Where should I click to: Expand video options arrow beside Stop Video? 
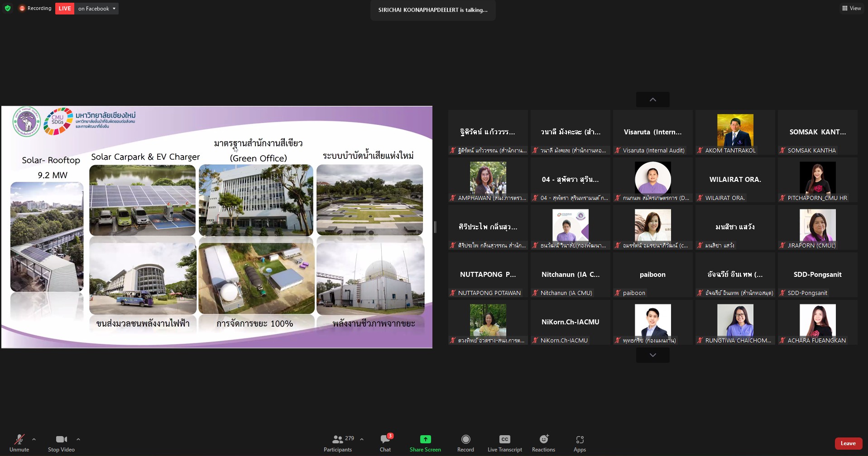(78, 439)
